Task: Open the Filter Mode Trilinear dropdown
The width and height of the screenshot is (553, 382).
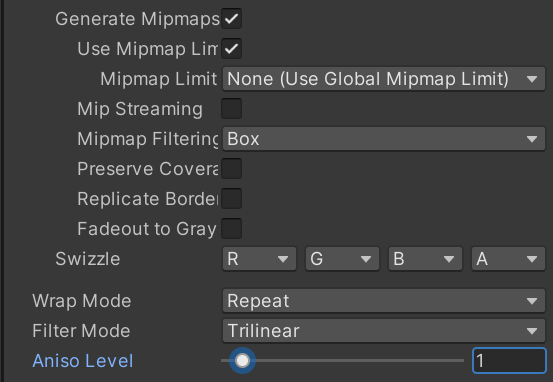Action: 384,331
